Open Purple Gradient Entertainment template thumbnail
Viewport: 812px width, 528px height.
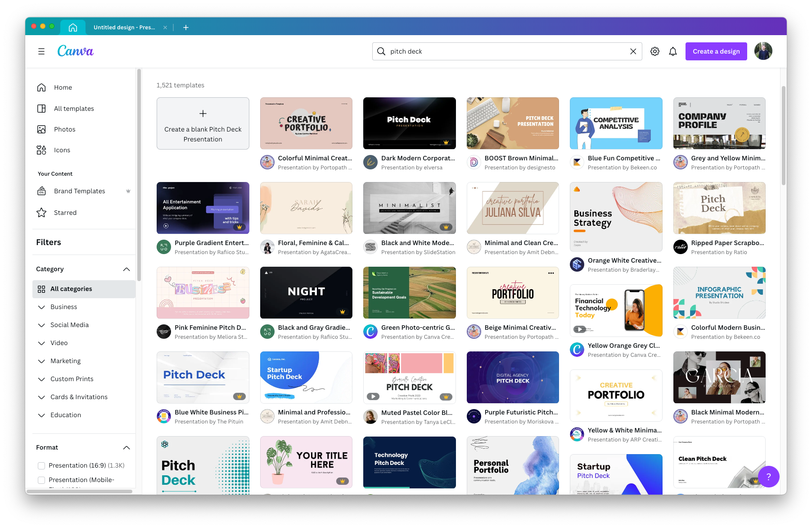click(203, 208)
